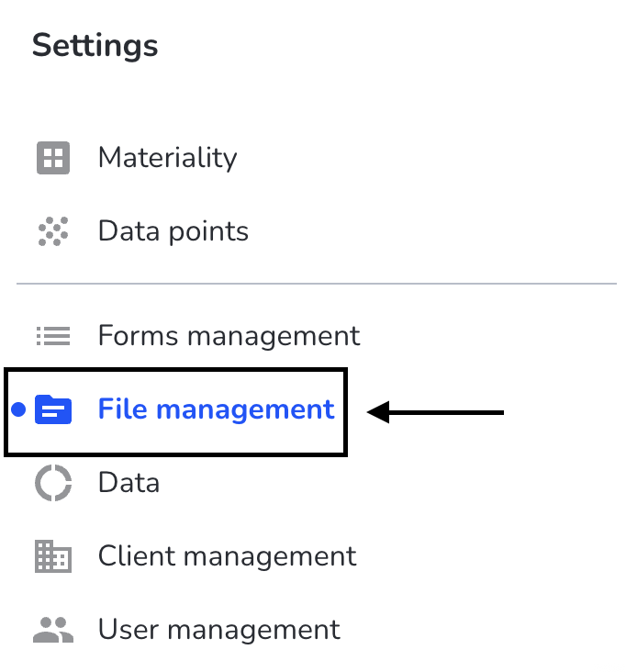Open Forms management
This screenshot has width=626, height=672.
(229, 335)
